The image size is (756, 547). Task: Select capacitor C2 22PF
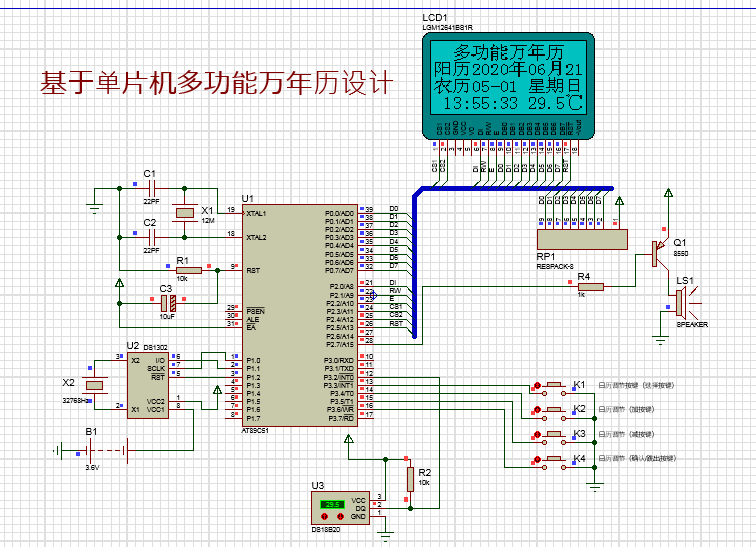pos(151,237)
